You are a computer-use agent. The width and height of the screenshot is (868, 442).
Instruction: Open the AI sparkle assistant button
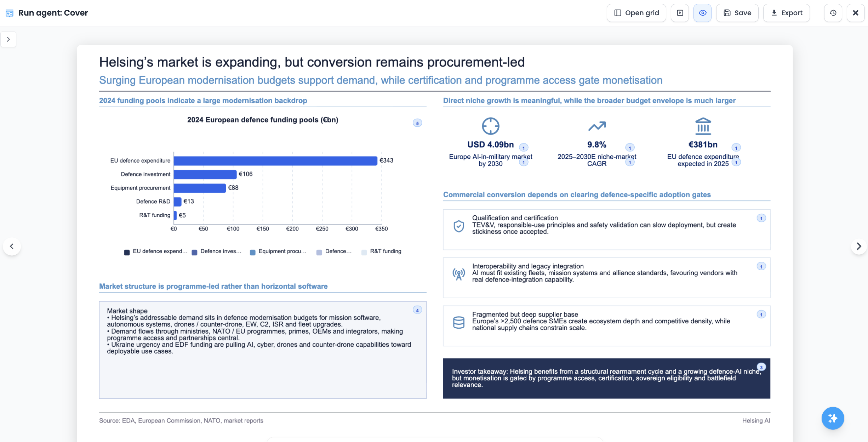click(x=833, y=418)
